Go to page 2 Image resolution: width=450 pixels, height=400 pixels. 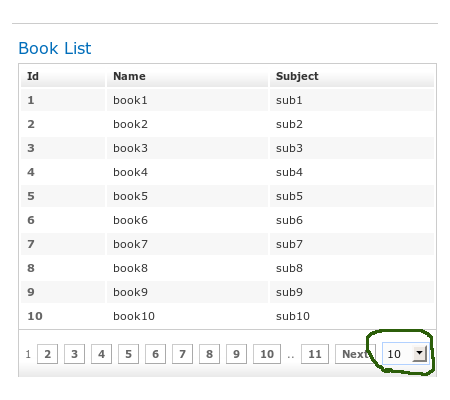coord(47,354)
